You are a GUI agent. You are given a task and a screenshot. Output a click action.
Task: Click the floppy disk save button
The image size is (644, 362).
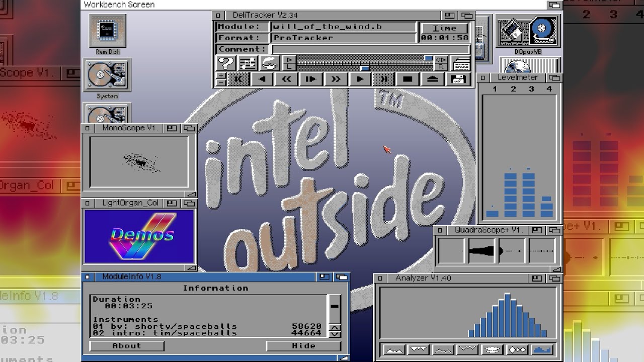coord(458,79)
